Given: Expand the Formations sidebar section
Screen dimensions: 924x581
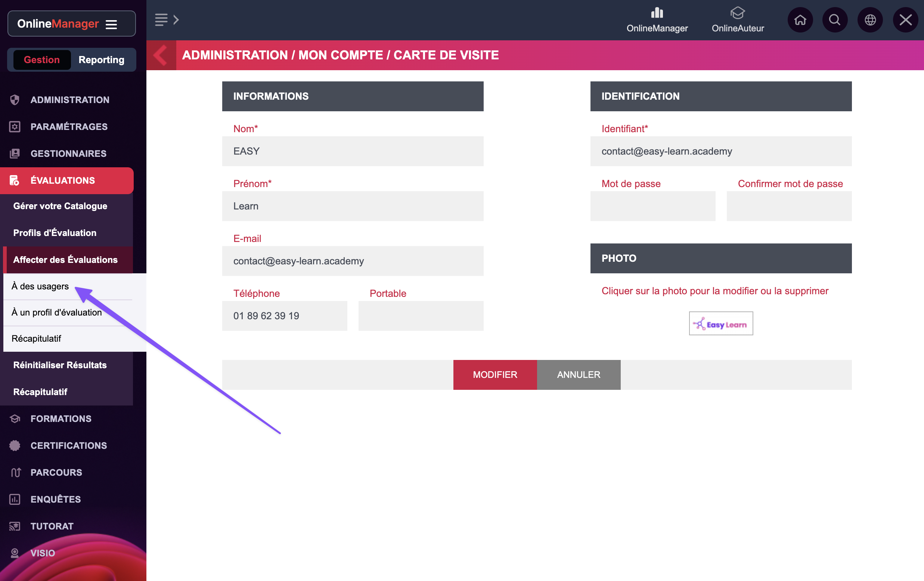Looking at the screenshot, I should [x=61, y=419].
